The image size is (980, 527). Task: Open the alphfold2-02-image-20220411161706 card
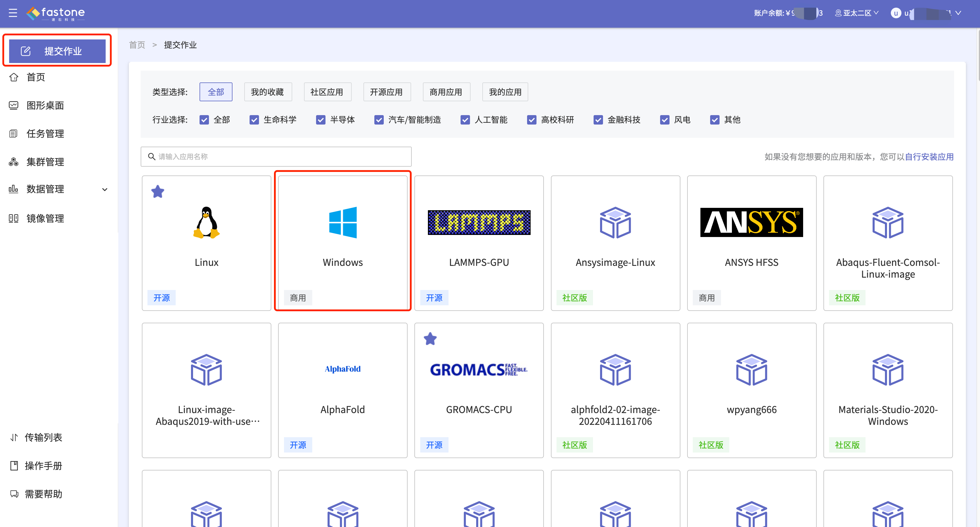615,390
